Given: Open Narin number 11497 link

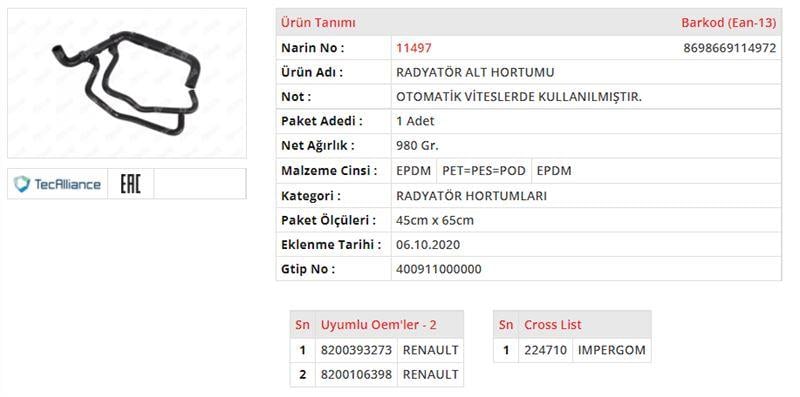Looking at the screenshot, I should [x=414, y=48].
